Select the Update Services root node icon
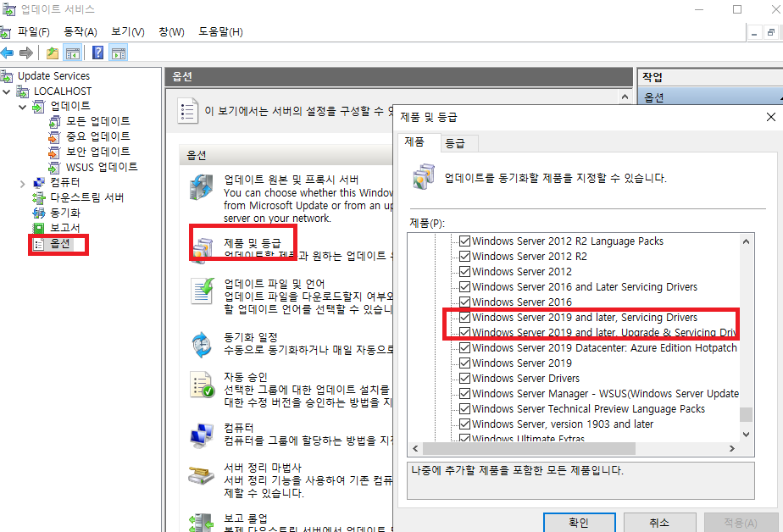The height and width of the screenshot is (532, 783). (x=7, y=76)
